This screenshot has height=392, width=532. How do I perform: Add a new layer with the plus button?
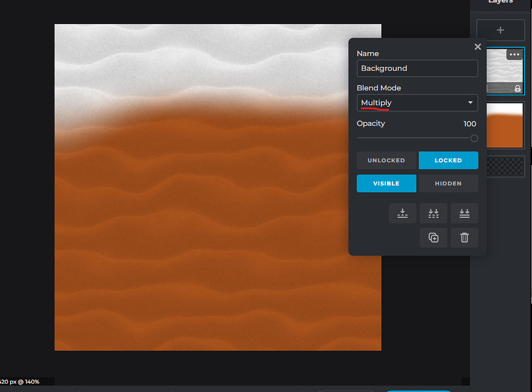coord(500,30)
